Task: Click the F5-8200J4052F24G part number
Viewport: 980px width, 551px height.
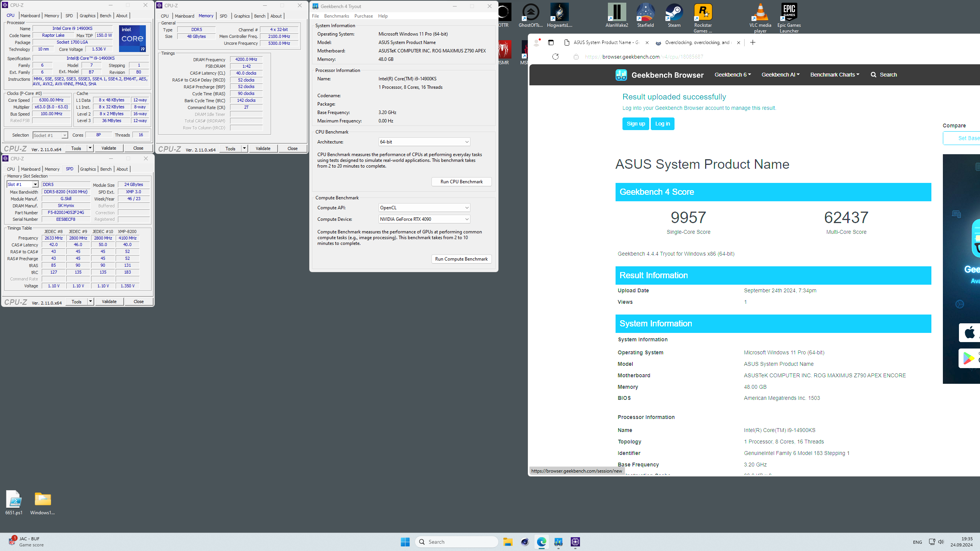Action: pos(66,212)
